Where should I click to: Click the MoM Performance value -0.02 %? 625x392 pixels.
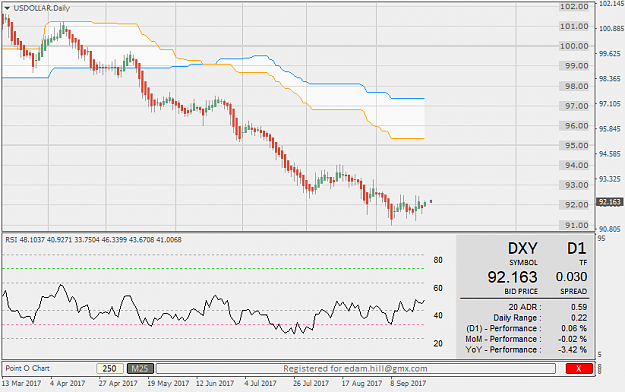pyautogui.click(x=572, y=339)
